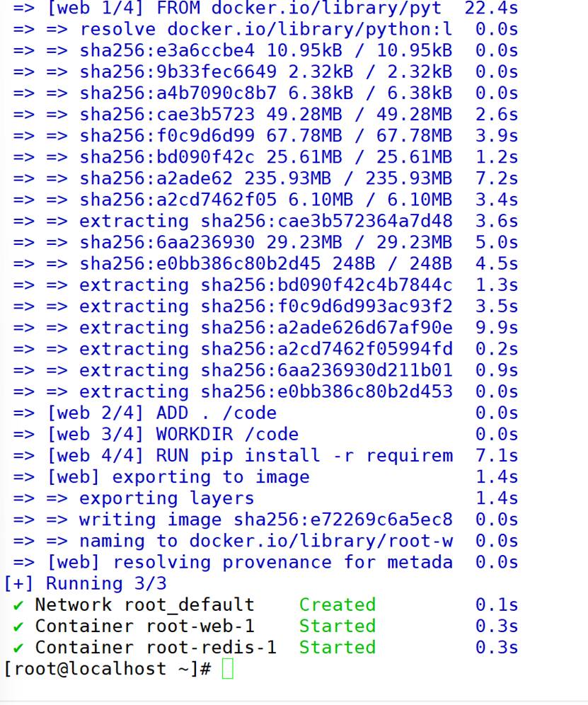Select the Started status for root-redis-1

tap(337, 648)
